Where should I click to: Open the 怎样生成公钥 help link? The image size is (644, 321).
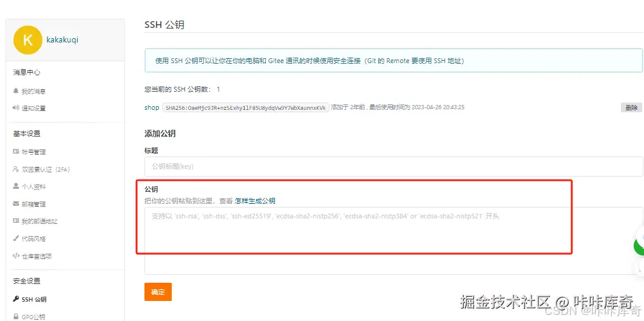(x=255, y=201)
